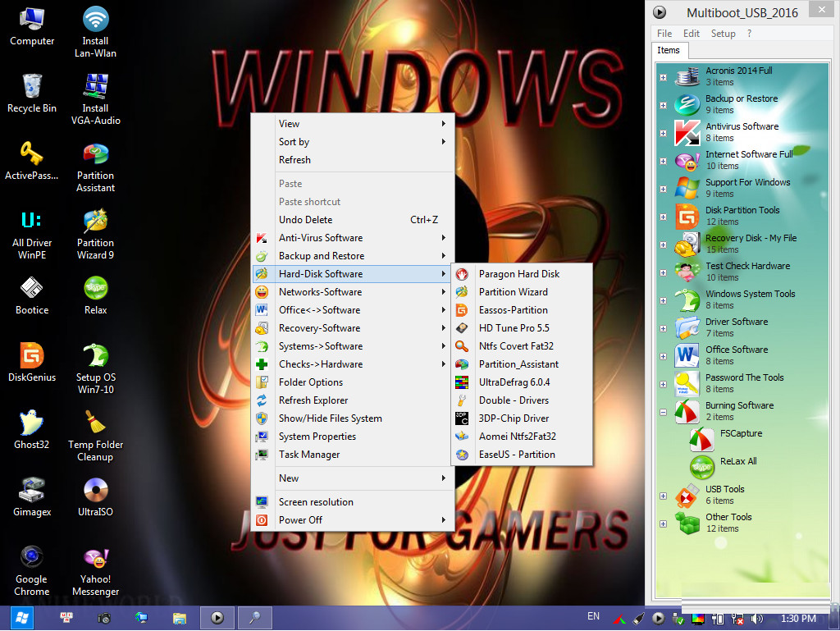Image resolution: width=840 pixels, height=631 pixels.
Task: Collapse the Burning Software group
Action: click(x=663, y=412)
